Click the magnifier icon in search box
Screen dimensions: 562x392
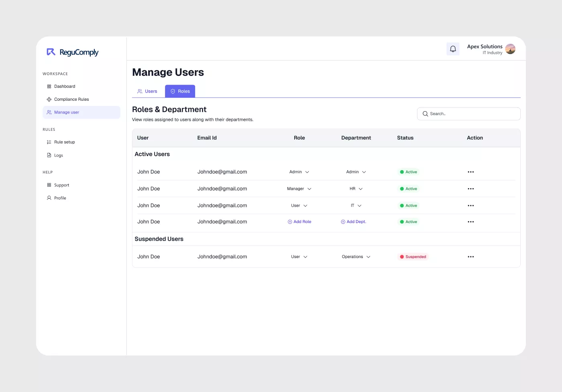425,114
